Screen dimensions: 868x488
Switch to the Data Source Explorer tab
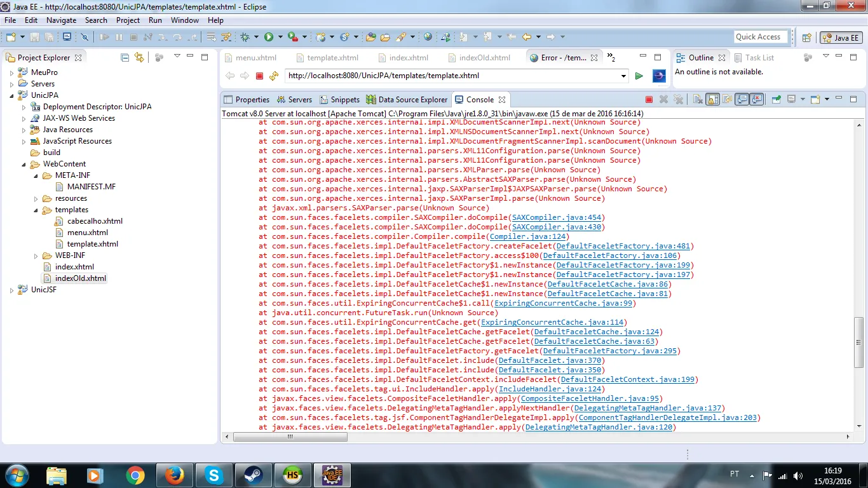(412, 100)
